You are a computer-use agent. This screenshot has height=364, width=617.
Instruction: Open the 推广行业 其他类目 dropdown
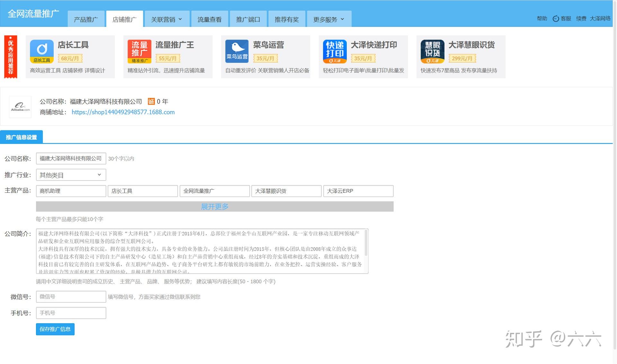(x=71, y=175)
